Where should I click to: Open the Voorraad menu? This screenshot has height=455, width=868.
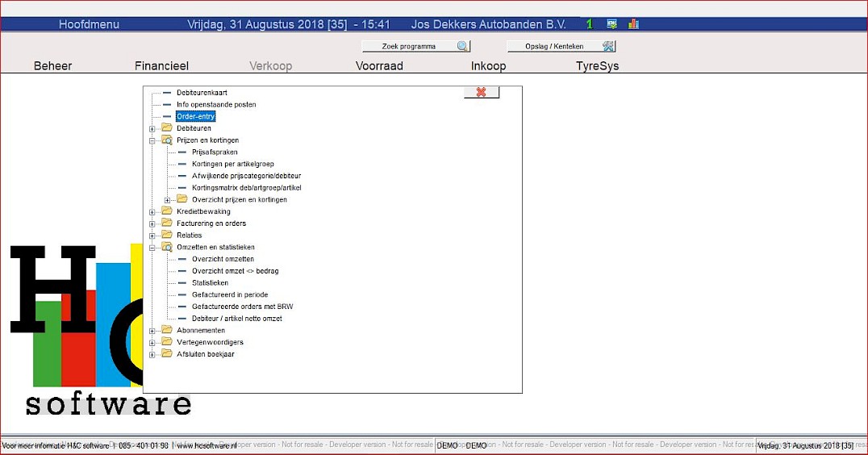tap(379, 66)
